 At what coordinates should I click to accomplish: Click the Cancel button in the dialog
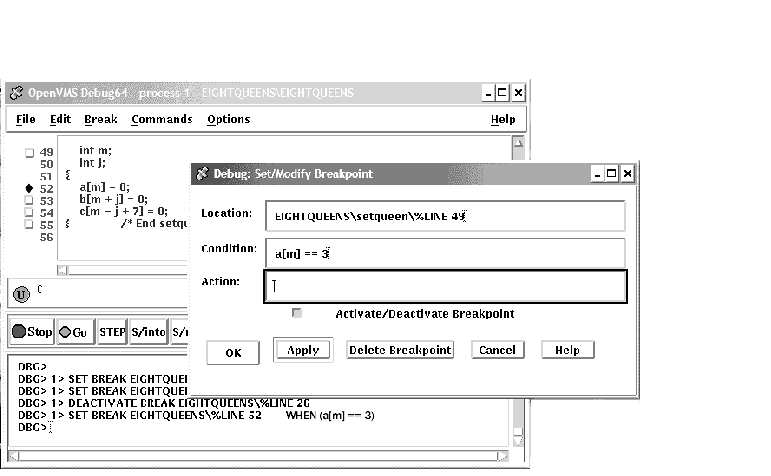click(496, 350)
